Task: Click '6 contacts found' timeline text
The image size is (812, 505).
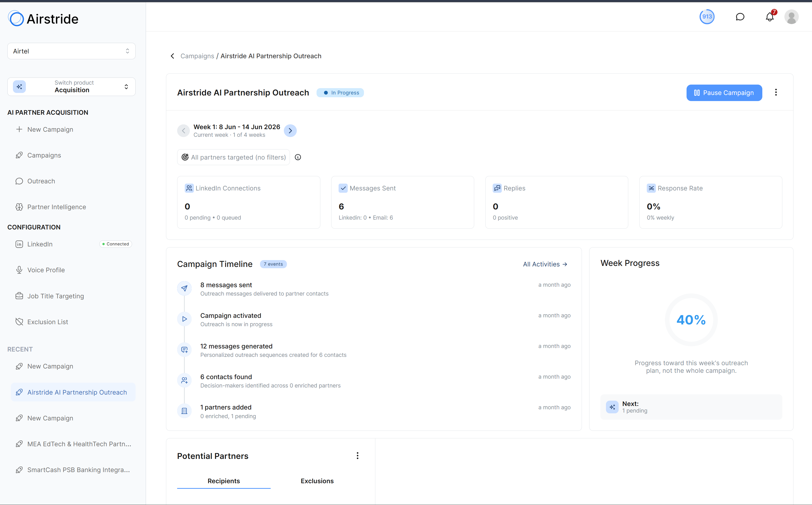Action: click(x=226, y=377)
